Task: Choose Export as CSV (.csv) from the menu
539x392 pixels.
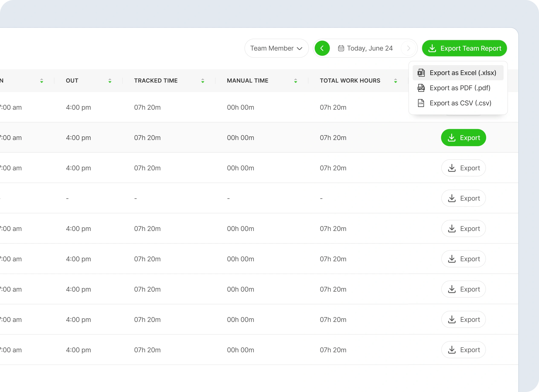Action: click(x=461, y=103)
